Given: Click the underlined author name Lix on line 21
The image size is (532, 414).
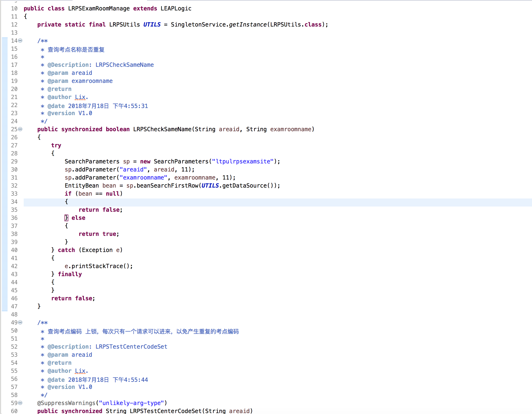Looking at the screenshot, I should (80, 97).
